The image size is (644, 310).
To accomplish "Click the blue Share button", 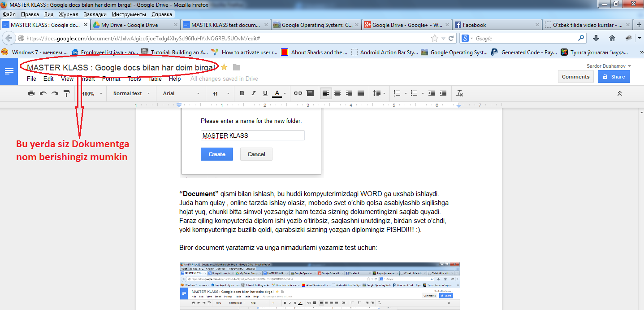I will (614, 76).
